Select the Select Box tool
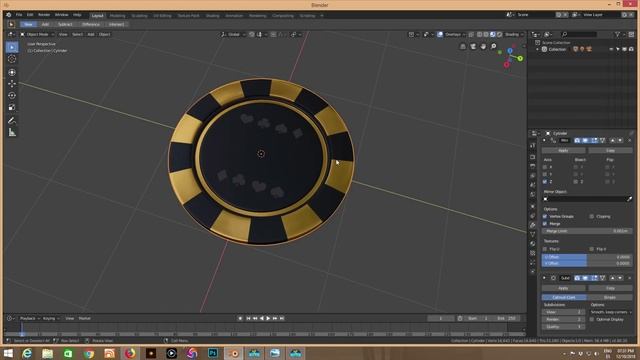 coord(12,47)
